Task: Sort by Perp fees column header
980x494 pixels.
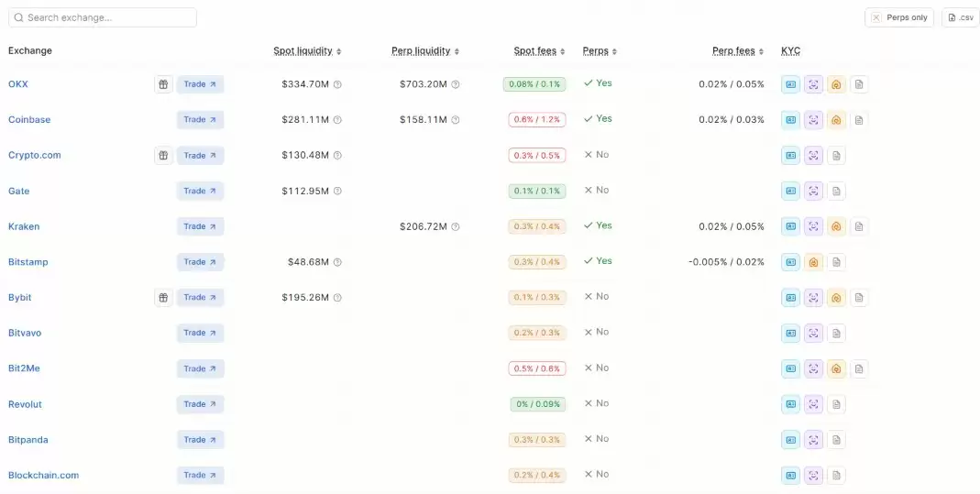Action: [x=738, y=51]
